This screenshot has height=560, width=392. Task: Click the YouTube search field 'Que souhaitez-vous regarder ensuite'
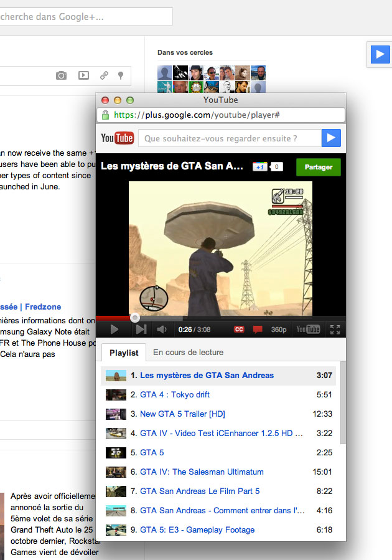tap(230, 138)
